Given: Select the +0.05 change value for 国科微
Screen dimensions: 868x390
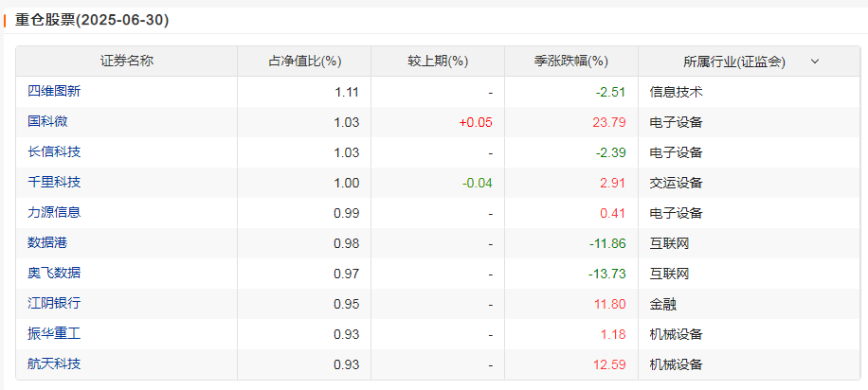Looking at the screenshot, I should [476, 122].
